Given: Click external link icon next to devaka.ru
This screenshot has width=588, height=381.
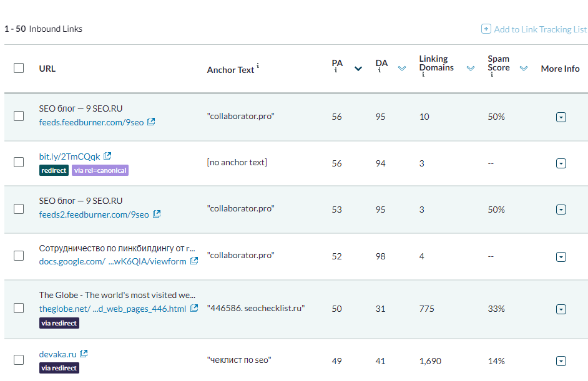Looking at the screenshot, I should pos(84,354).
